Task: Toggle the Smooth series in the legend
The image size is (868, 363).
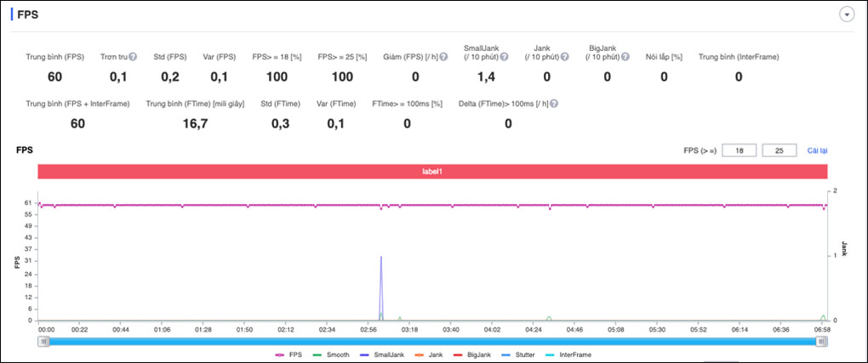Action: [331, 354]
